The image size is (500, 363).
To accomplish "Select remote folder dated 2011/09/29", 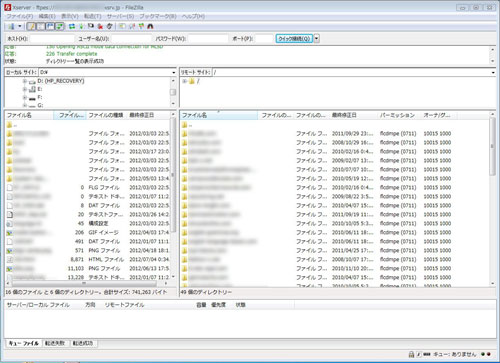I will coord(335,133).
